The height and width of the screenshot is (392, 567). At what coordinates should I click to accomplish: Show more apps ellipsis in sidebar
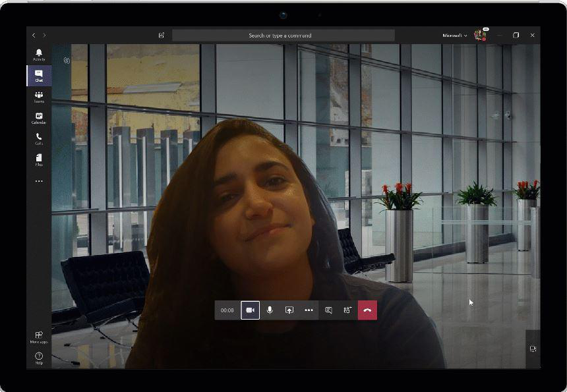point(39,181)
